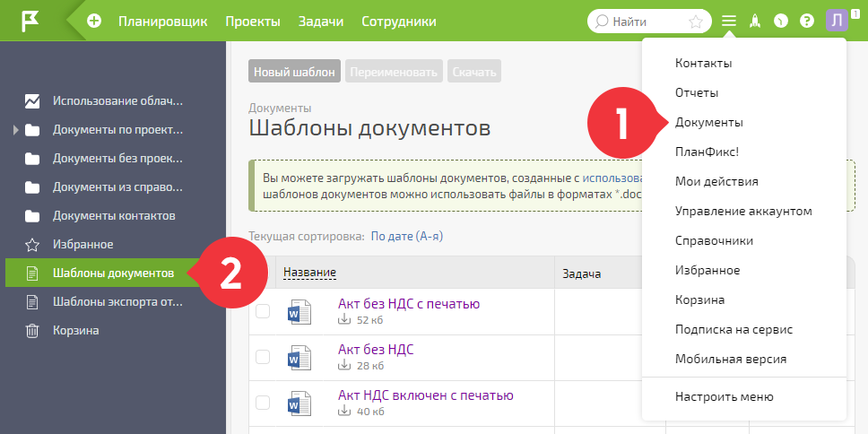Click the Planfix flag logo
This screenshot has height=434, width=868.
[x=30, y=21]
